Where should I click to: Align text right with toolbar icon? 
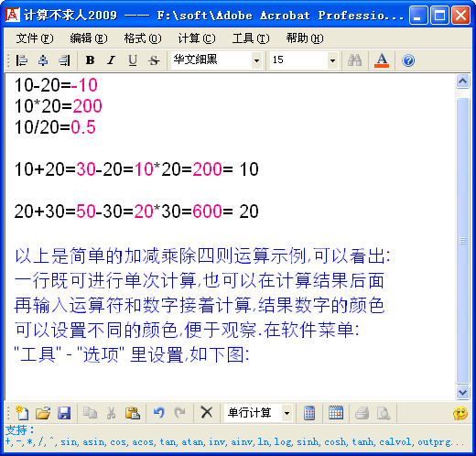click(x=64, y=60)
